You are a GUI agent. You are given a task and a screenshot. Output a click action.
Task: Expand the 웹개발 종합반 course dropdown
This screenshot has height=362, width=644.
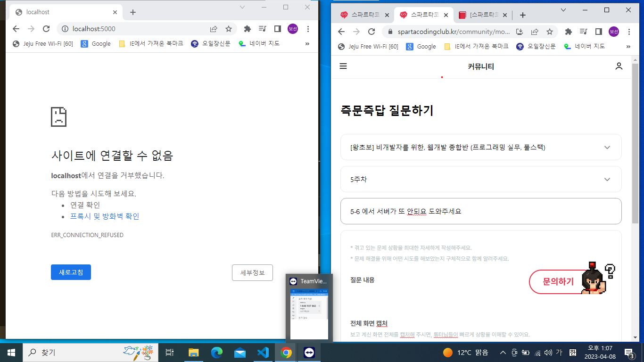click(481, 147)
